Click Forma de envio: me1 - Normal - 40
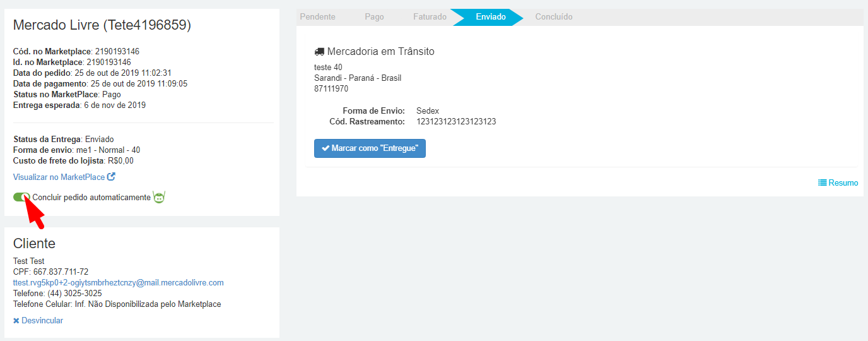The image size is (868, 341). pos(76,150)
